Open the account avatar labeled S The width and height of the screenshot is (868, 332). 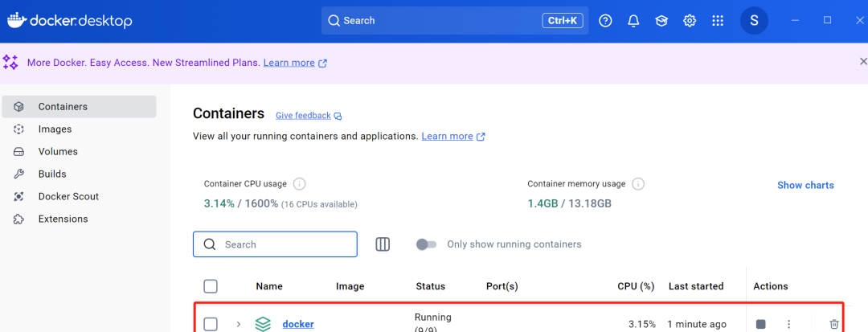(x=754, y=20)
